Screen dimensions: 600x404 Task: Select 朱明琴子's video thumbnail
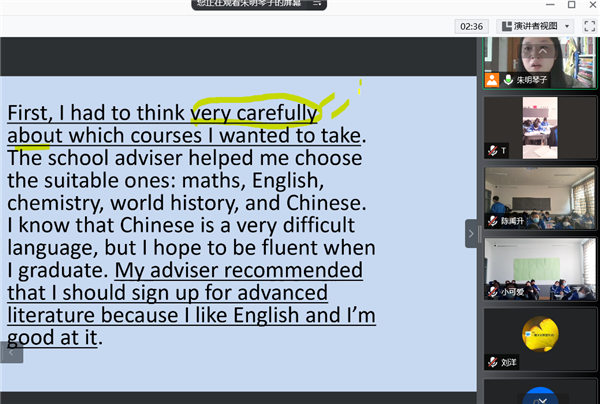coord(540,63)
